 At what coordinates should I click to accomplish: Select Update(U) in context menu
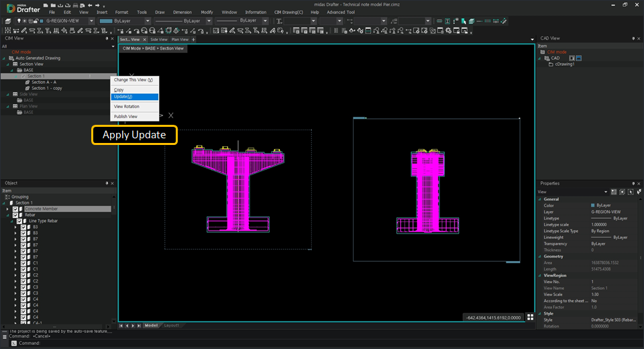click(134, 97)
